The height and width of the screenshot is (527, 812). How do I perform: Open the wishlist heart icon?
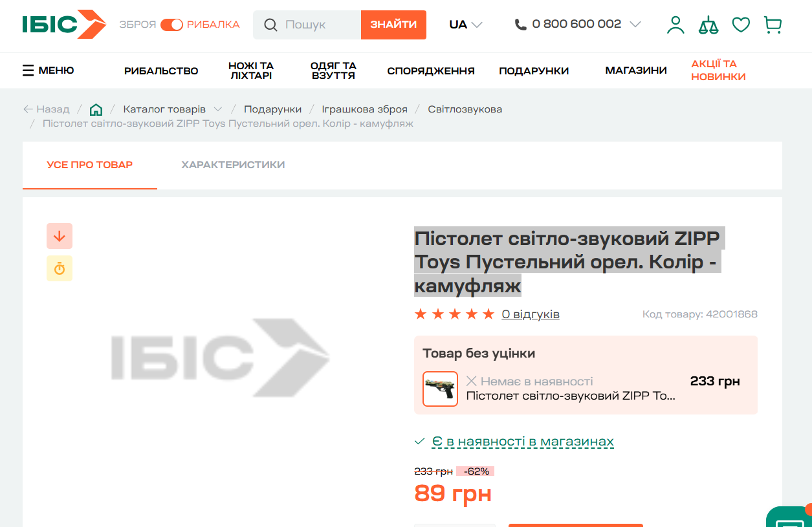pos(741,25)
